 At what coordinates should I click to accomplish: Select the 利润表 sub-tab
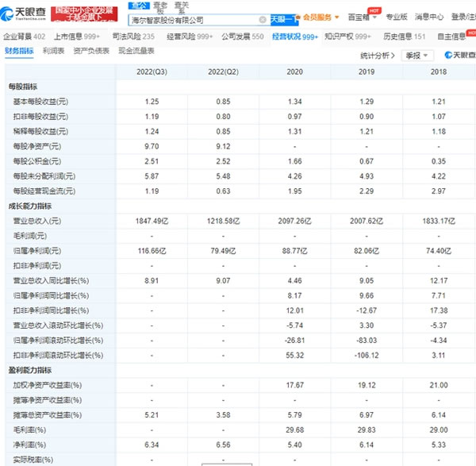point(53,51)
